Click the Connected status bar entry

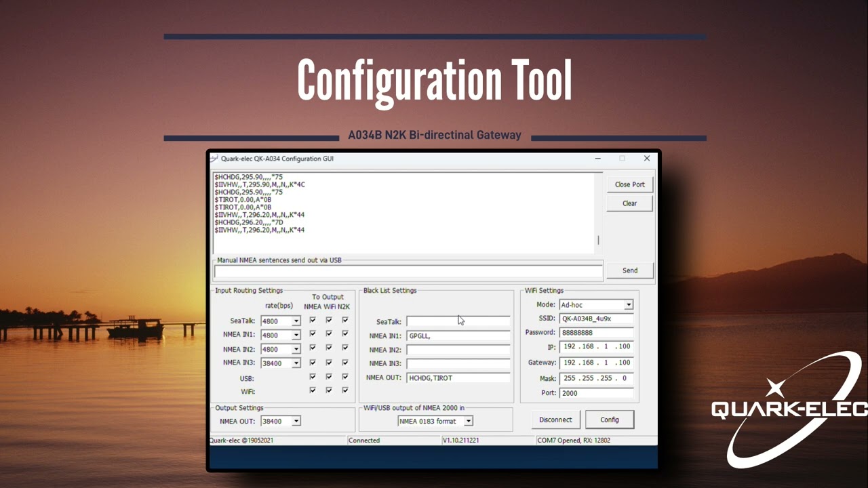[x=364, y=441]
